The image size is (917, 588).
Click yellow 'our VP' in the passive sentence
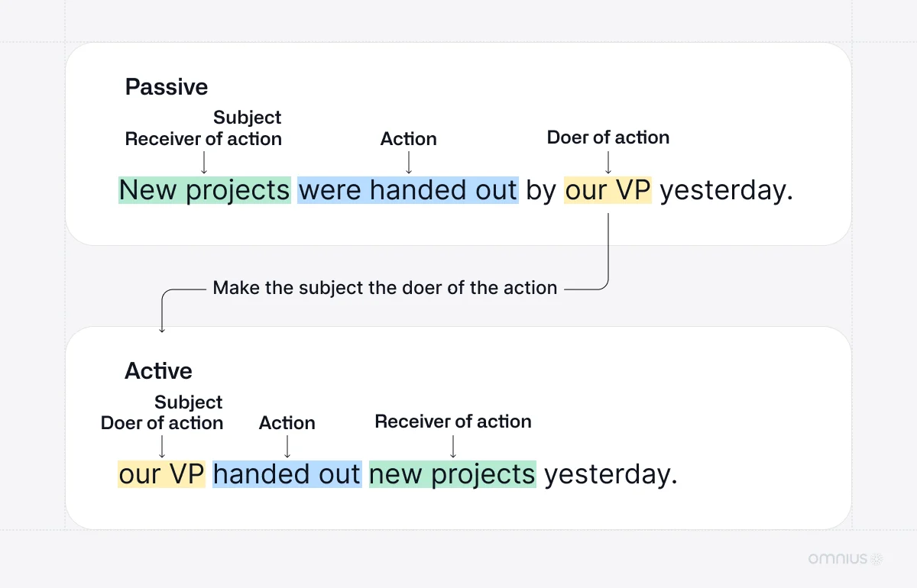(x=608, y=190)
